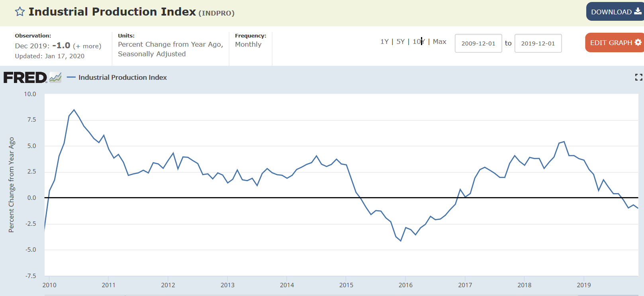Click the -5.0 y-axis label

click(x=31, y=250)
